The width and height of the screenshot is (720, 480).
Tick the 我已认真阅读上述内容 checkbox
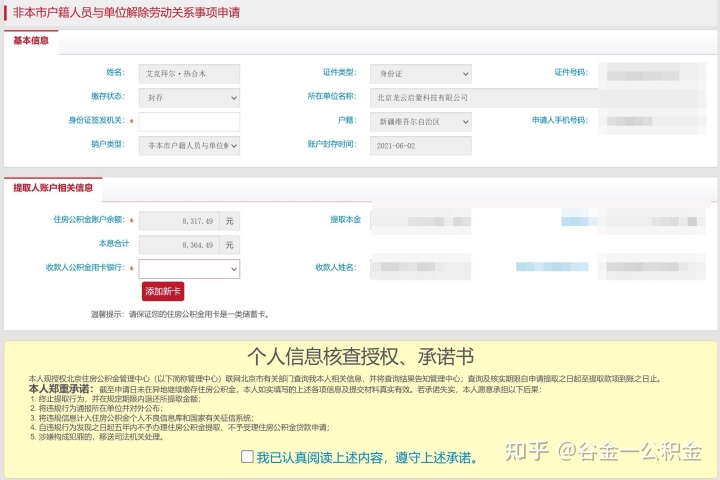[247, 457]
